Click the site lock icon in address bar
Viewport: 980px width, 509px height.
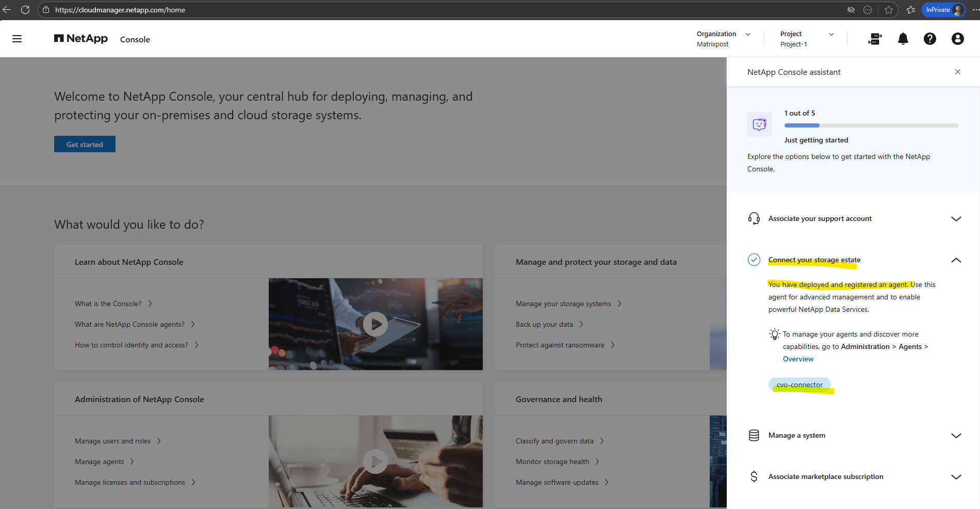click(x=46, y=10)
